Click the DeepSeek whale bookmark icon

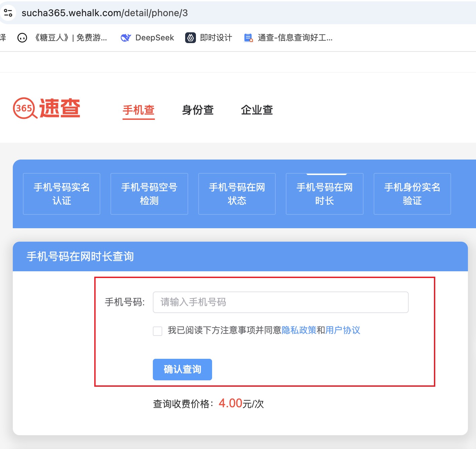[x=126, y=38]
